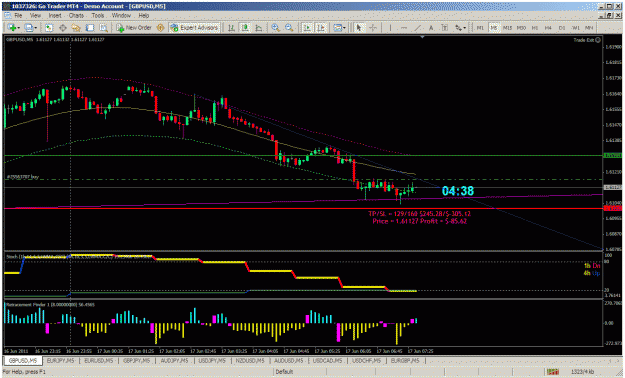625x378 pixels.
Task: Switch to D1 timeframe
Action: (562, 28)
